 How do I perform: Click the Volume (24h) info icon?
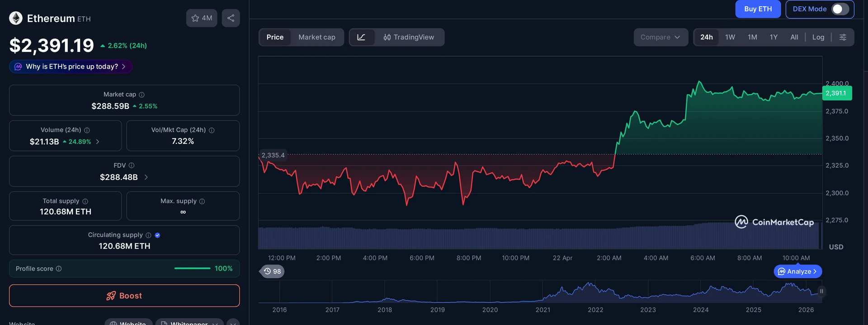[87, 130]
